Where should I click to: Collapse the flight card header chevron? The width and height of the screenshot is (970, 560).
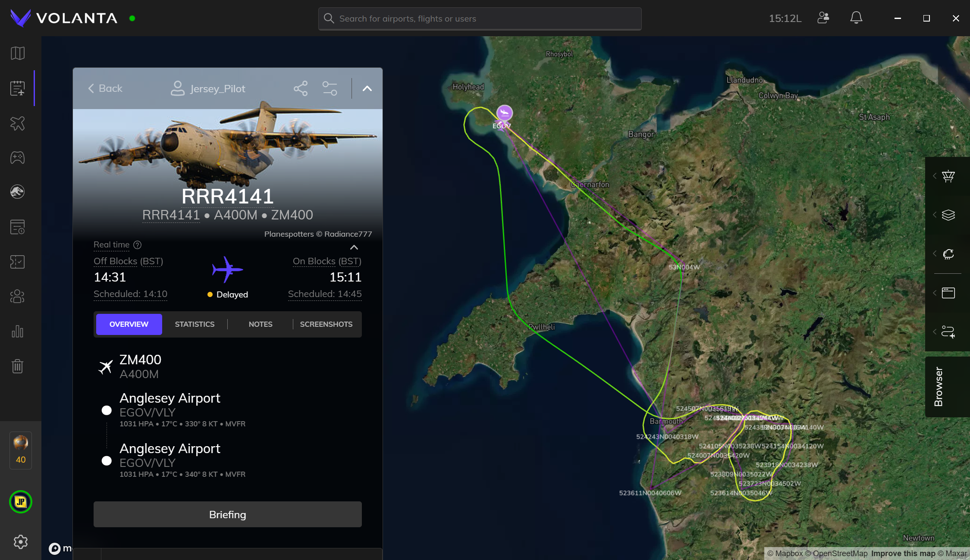367,88
